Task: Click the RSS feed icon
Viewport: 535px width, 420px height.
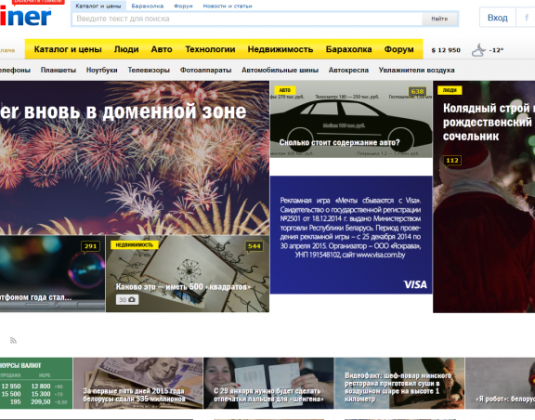Action: [x=13, y=340]
